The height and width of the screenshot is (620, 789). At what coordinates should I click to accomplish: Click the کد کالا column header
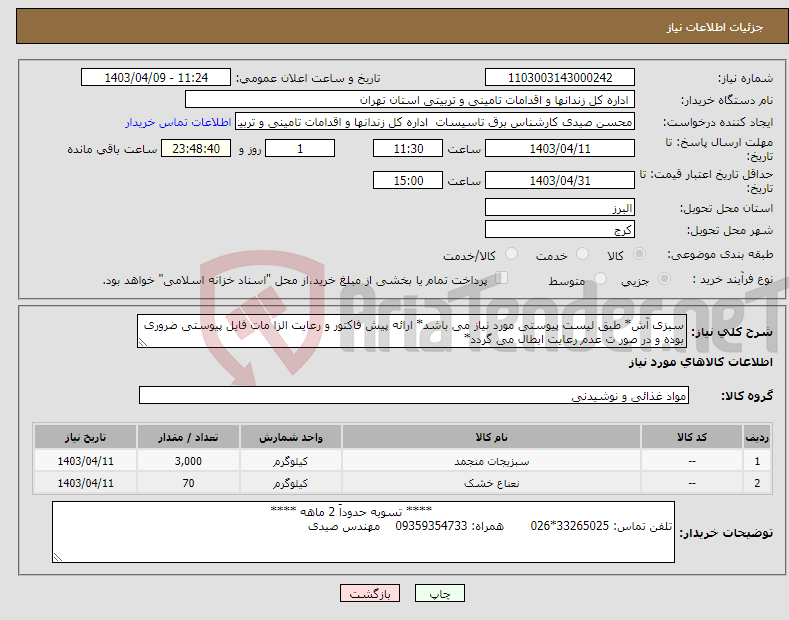point(692,437)
